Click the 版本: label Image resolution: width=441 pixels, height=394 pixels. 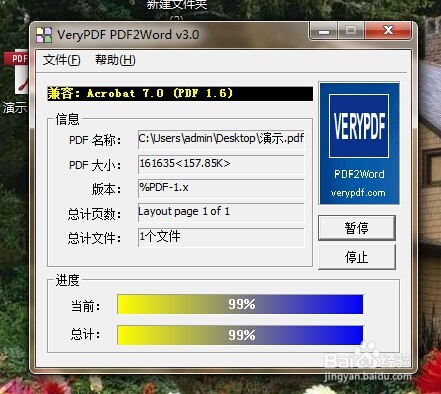[x=106, y=189]
